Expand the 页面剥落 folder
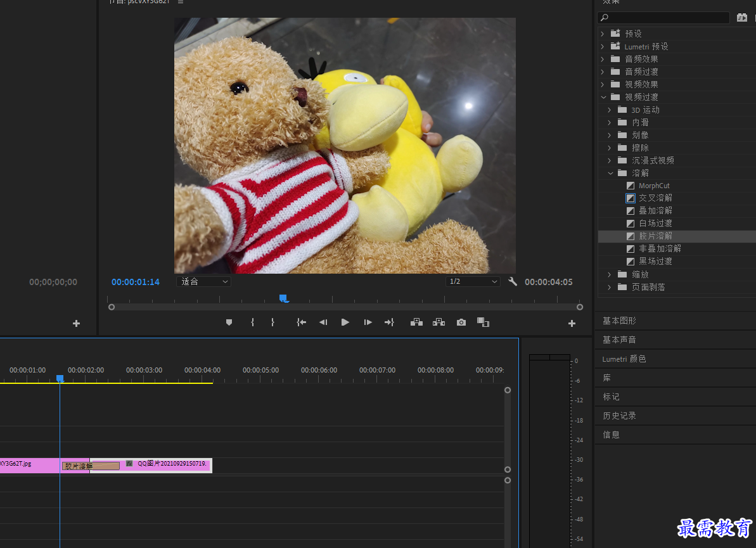The width and height of the screenshot is (756, 548). coord(610,287)
